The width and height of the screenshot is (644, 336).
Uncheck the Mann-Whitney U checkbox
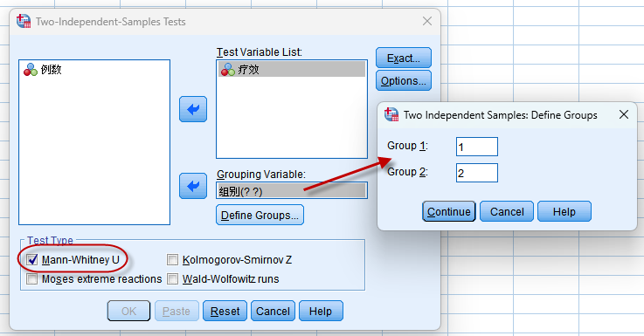tap(32, 260)
